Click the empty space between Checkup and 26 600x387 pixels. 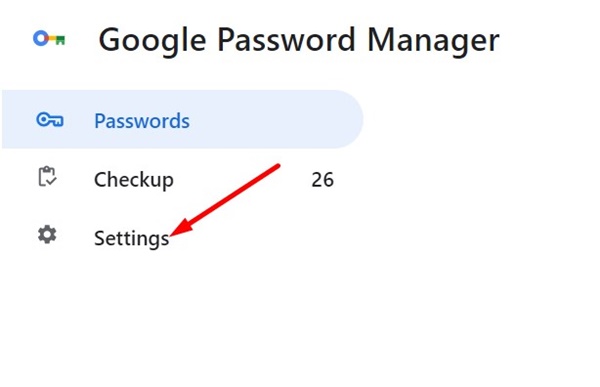tap(242, 180)
